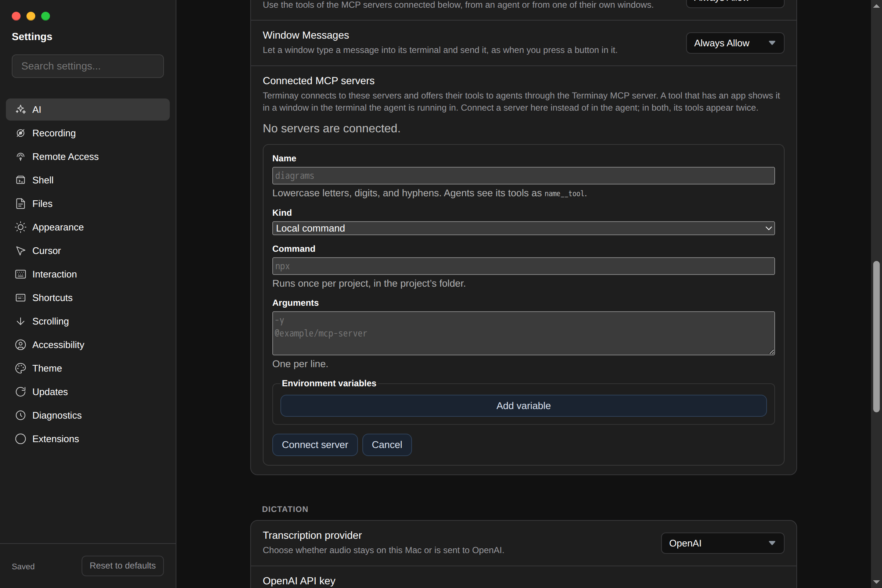Click the Diagnostics clock icon
The height and width of the screenshot is (588, 882).
point(21,416)
